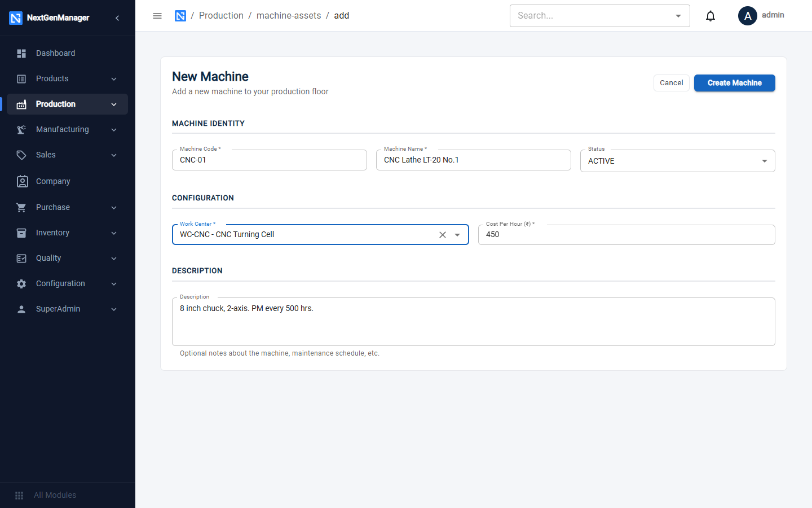Click the Description text area

coord(474,322)
